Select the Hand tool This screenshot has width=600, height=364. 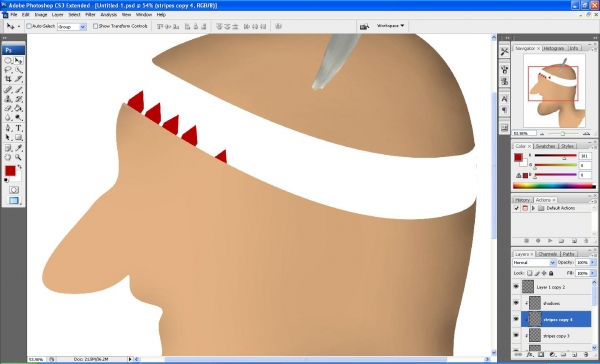point(8,157)
